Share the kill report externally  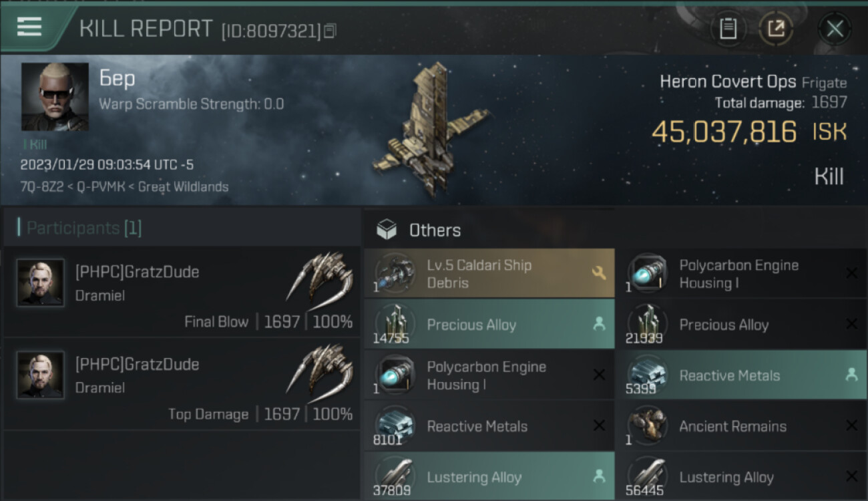(775, 29)
